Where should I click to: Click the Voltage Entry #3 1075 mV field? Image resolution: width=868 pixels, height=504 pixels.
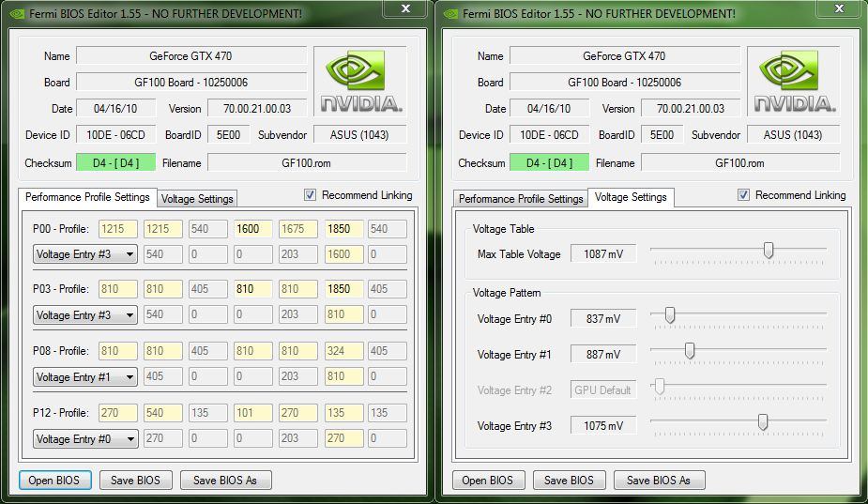tap(603, 426)
